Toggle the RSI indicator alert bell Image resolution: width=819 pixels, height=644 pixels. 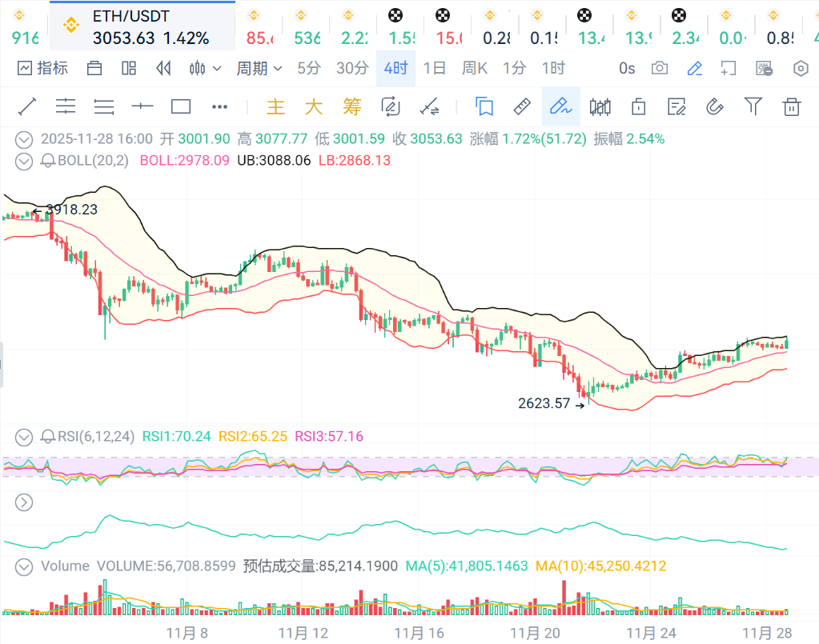(49, 437)
